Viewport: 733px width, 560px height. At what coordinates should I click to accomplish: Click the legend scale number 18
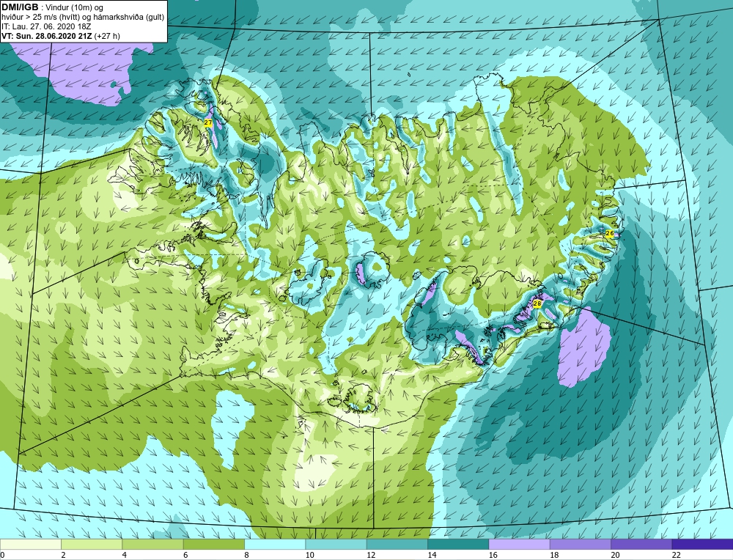coord(554,555)
